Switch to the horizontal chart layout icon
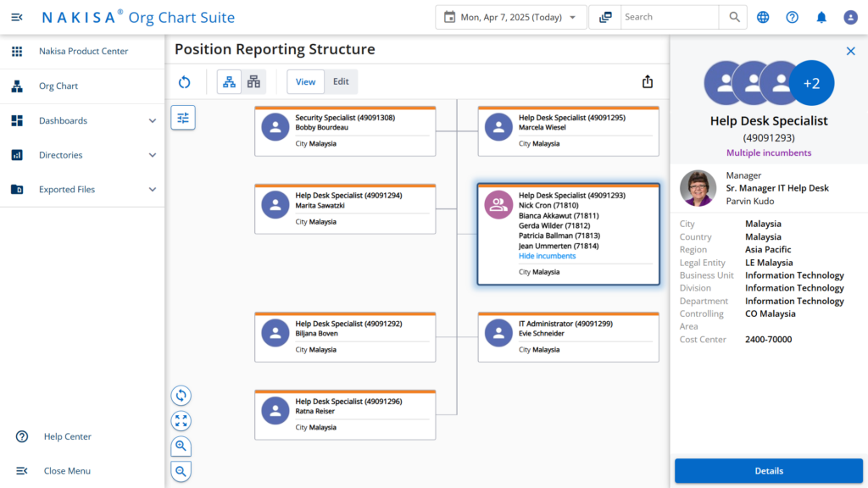Screen dimensions: 868x488 tap(253, 81)
